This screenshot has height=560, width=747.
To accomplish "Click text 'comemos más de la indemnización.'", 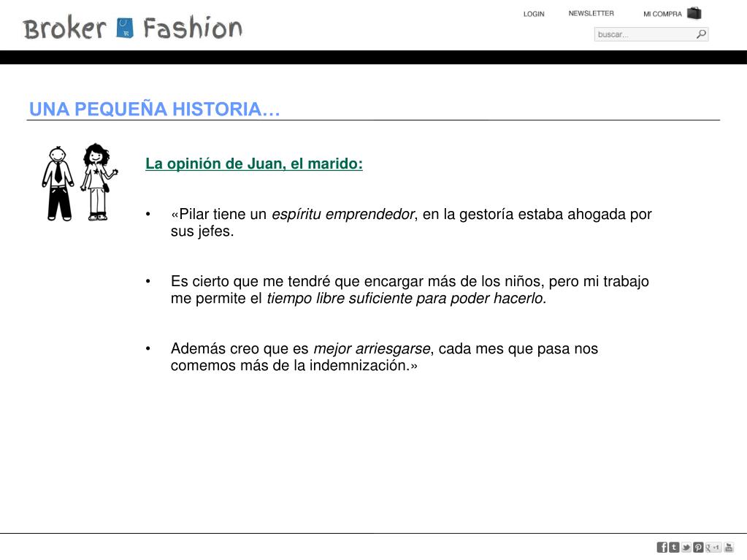I will 290,366.
